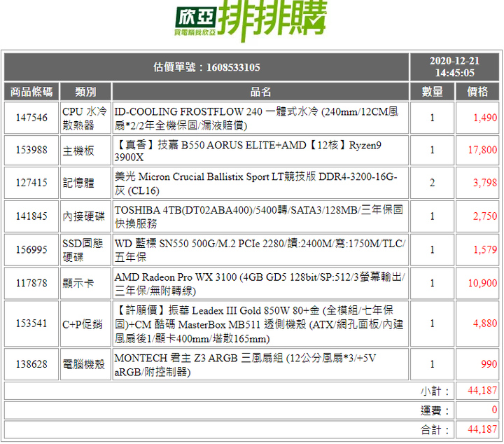The image size is (504, 444).
Task: Click price 10,900
Action: 482,283
